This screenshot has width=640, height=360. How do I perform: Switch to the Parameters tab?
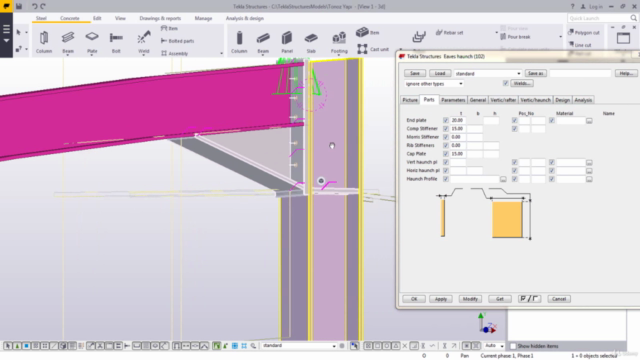tap(453, 100)
